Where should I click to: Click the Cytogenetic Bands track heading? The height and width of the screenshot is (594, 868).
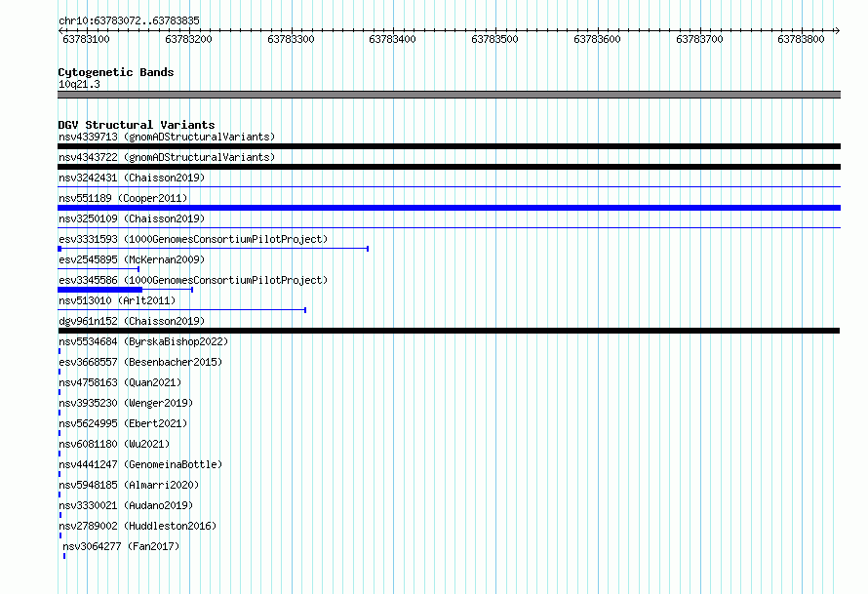pos(116,72)
